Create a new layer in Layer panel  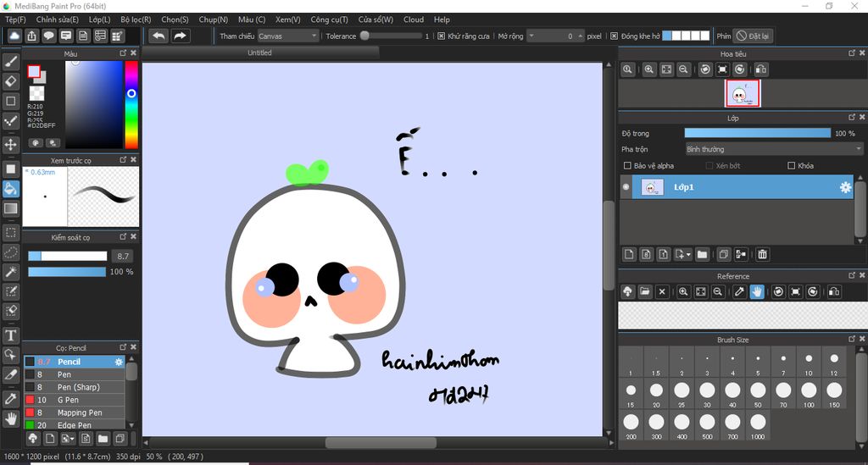pos(629,254)
